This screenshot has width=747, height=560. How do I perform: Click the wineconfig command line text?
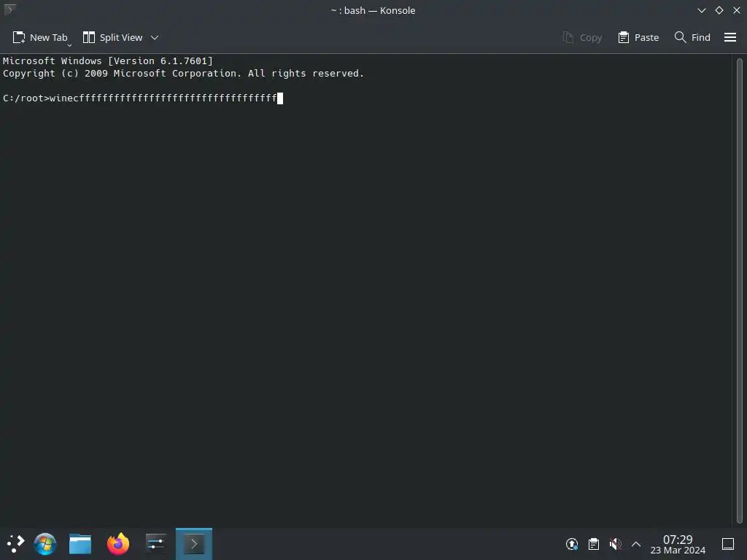click(163, 98)
